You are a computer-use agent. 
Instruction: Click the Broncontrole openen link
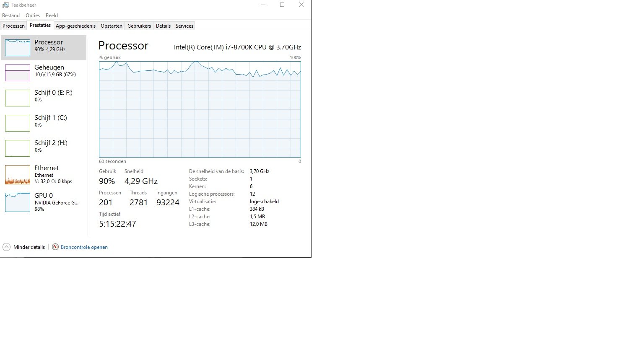(x=84, y=247)
